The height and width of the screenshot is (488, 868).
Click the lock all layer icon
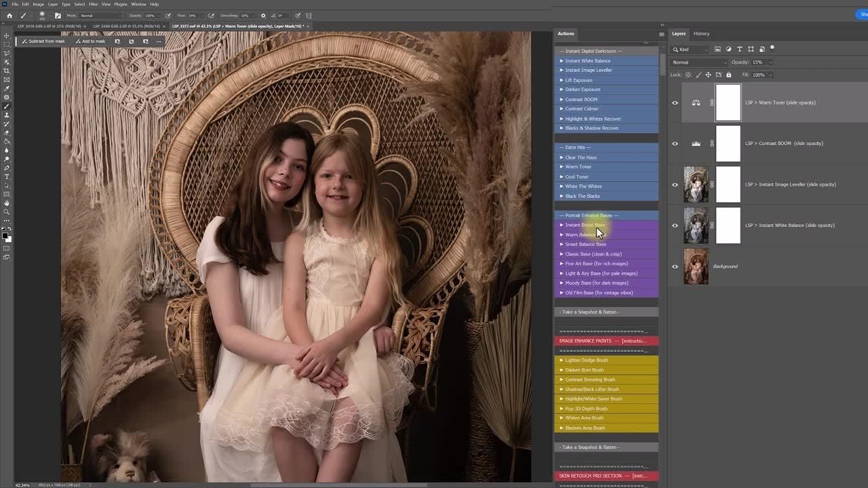pyautogui.click(x=728, y=75)
